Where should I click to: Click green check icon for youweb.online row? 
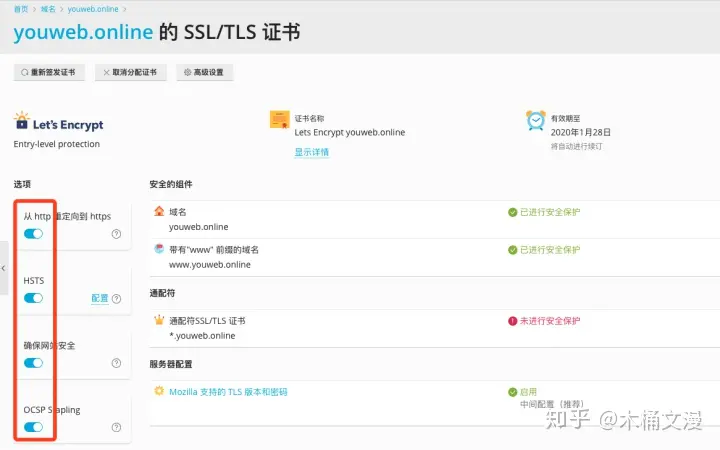coord(512,212)
